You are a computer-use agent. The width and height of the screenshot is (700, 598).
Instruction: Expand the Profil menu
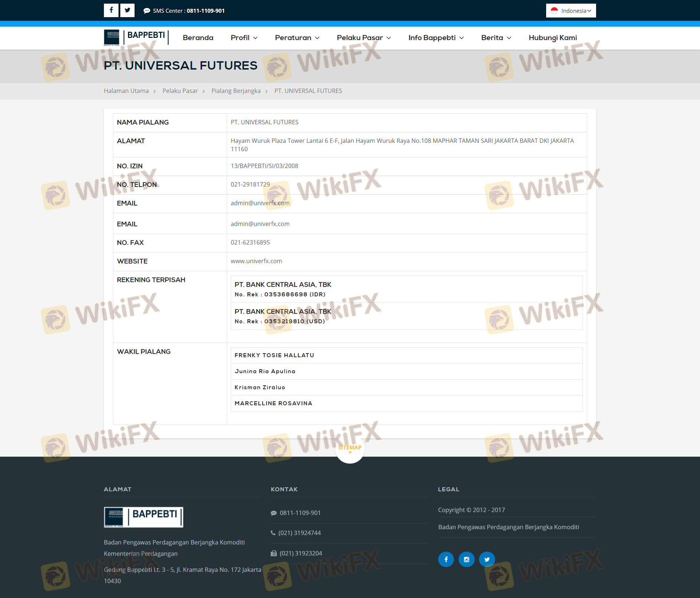(244, 38)
